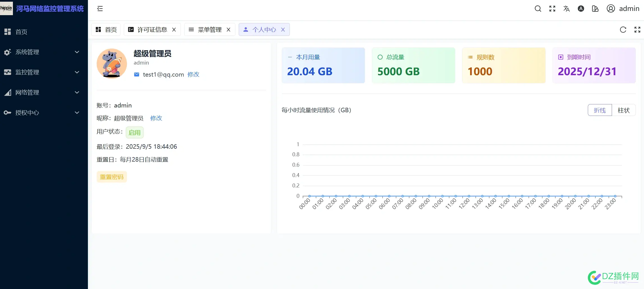Select the 授权中心 key icon in sidebar

coord(7,113)
